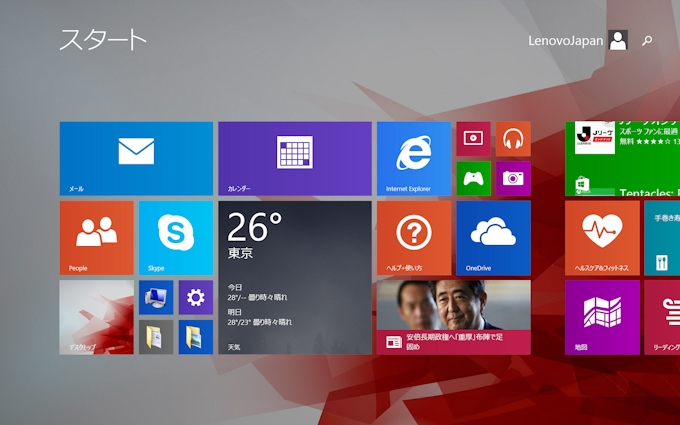Click the search magnifier icon
Image resolution: width=680 pixels, height=425 pixels.
[x=647, y=41]
